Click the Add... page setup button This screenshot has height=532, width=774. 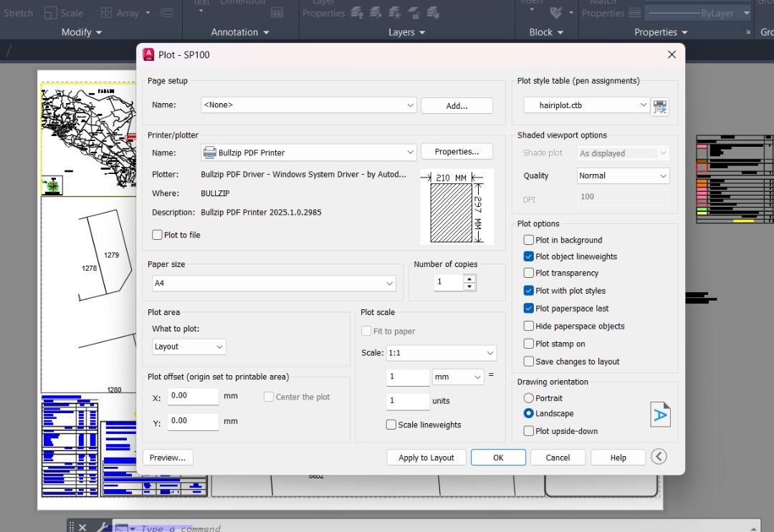pyautogui.click(x=457, y=105)
